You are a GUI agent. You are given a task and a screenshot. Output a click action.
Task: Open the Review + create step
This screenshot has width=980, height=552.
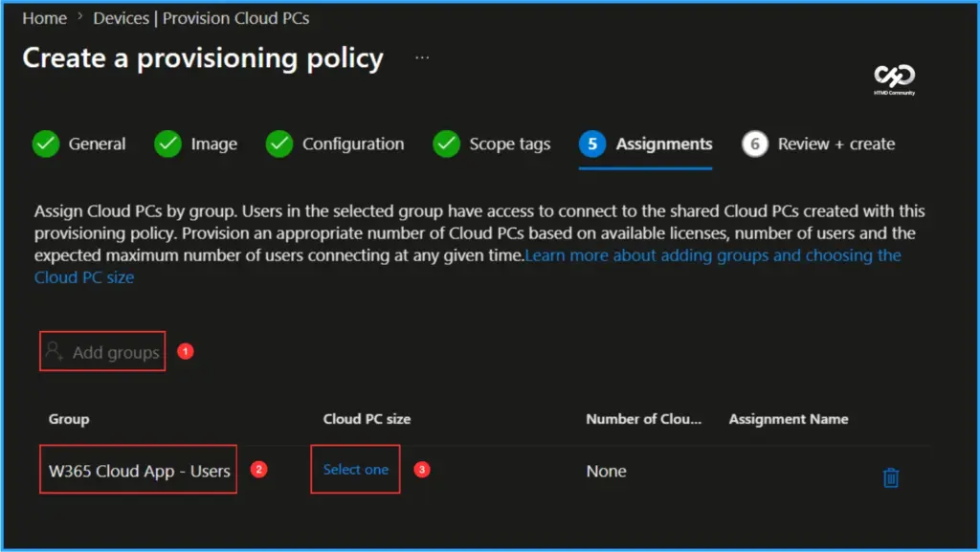[x=819, y=144]
